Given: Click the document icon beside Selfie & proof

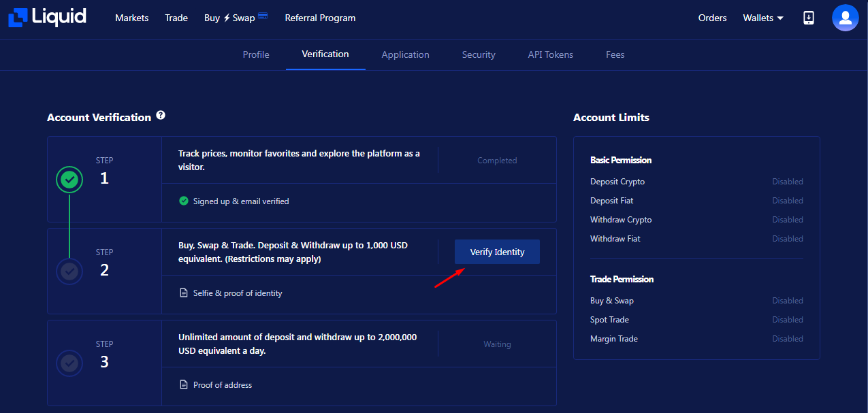Looking at the screenshot, I should point(183,293).
